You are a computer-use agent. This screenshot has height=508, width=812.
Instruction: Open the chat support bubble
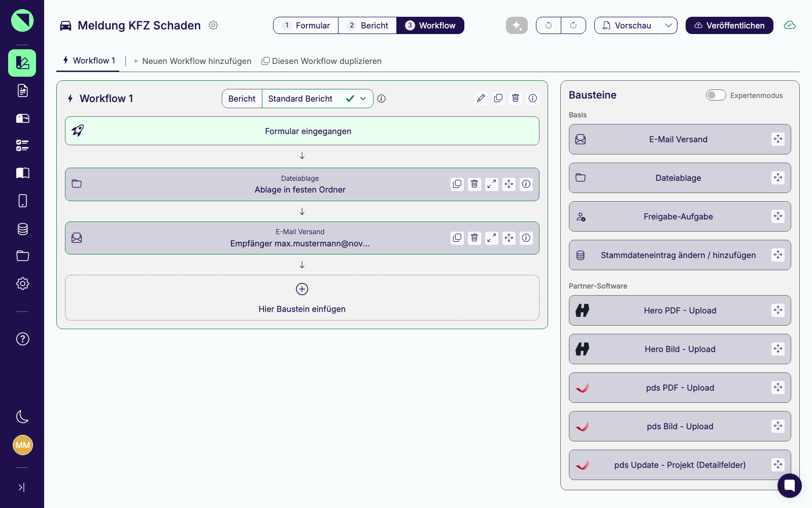[790, 486]
